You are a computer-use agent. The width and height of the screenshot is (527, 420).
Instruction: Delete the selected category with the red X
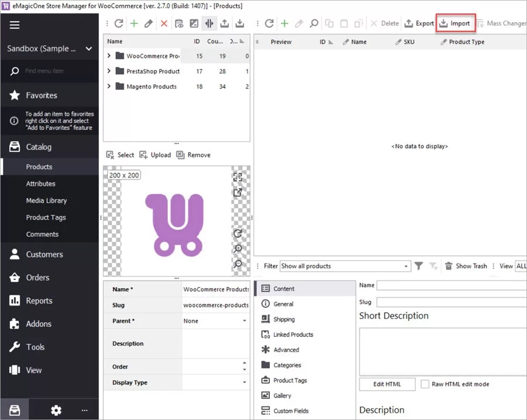click(163, 23)
